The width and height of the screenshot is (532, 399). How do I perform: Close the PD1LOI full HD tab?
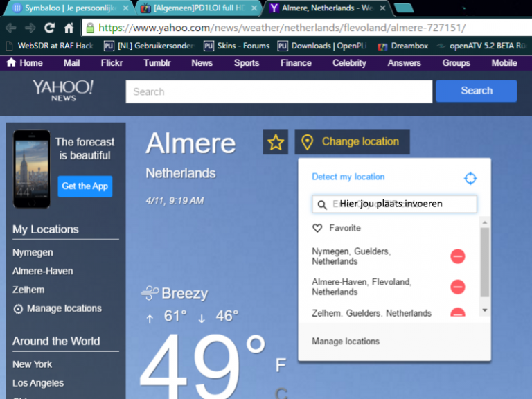(x=254, y=8)
